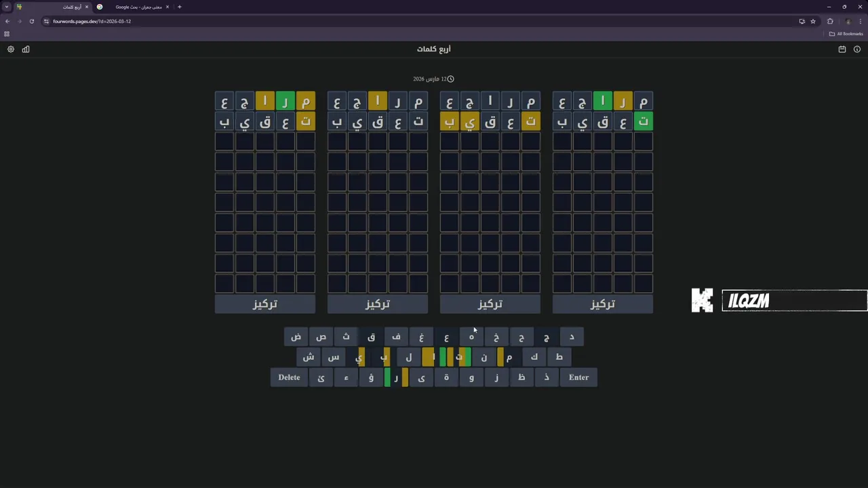Click the clock icon beside 12 مارس 2026
Screen dimensions: 868x488
[x=451, y=79]
